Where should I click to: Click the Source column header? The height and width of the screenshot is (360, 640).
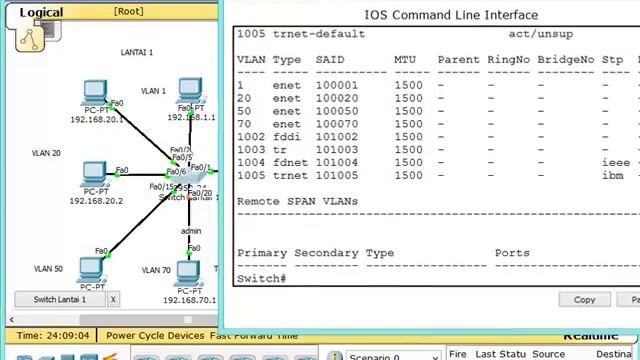(x=549, y=354)
